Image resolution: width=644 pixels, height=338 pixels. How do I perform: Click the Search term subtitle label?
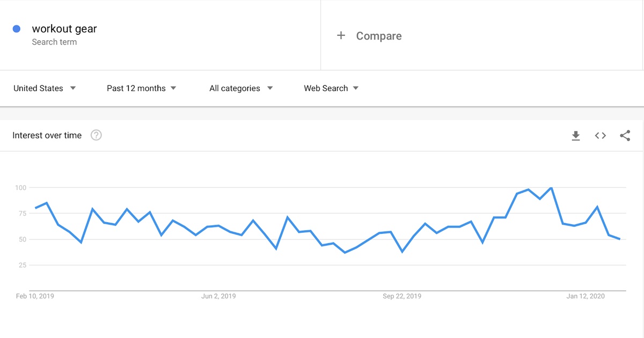[x=54, y=42]
